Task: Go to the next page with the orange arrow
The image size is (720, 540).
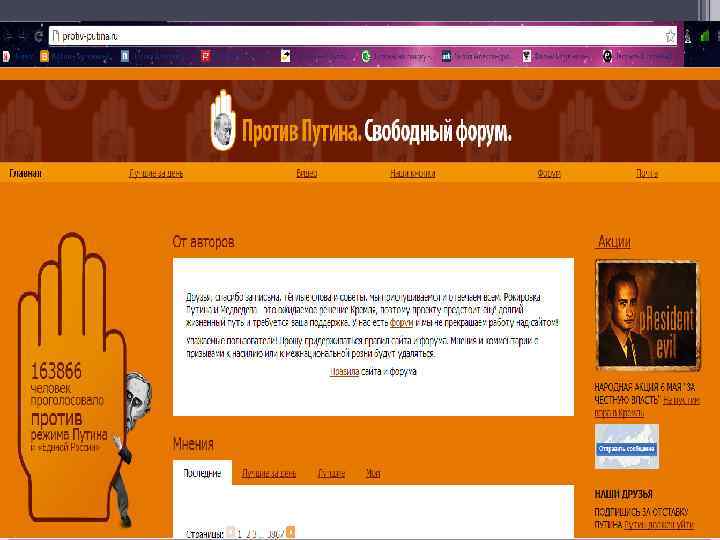Action: coord(290,533)
